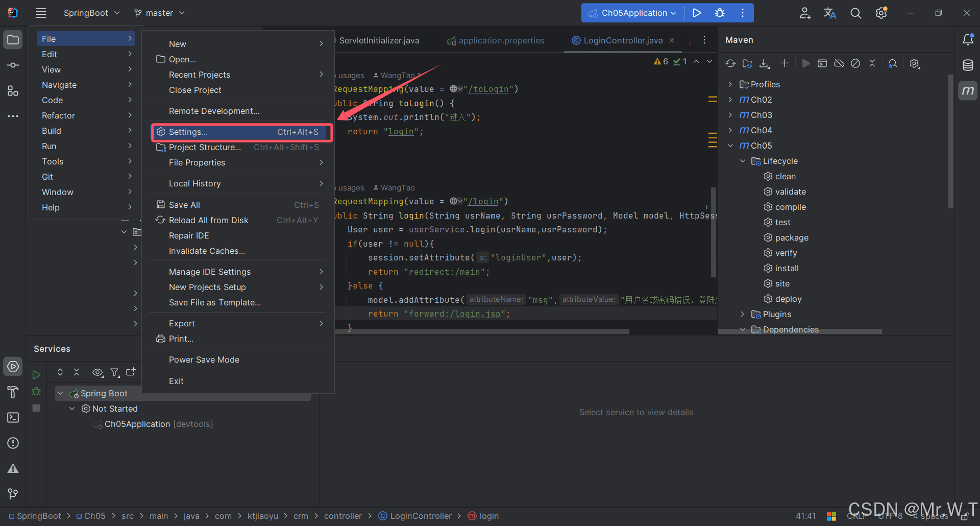Viewport: 980px width, 526px height.
Task: Open the Build hammer tool window
Action: pos(13,392)
